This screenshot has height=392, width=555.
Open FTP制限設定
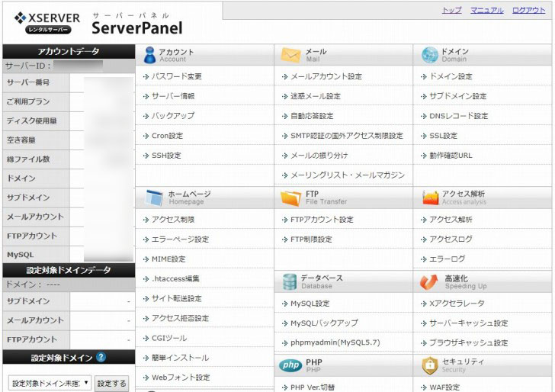click(x=311, y=239)
